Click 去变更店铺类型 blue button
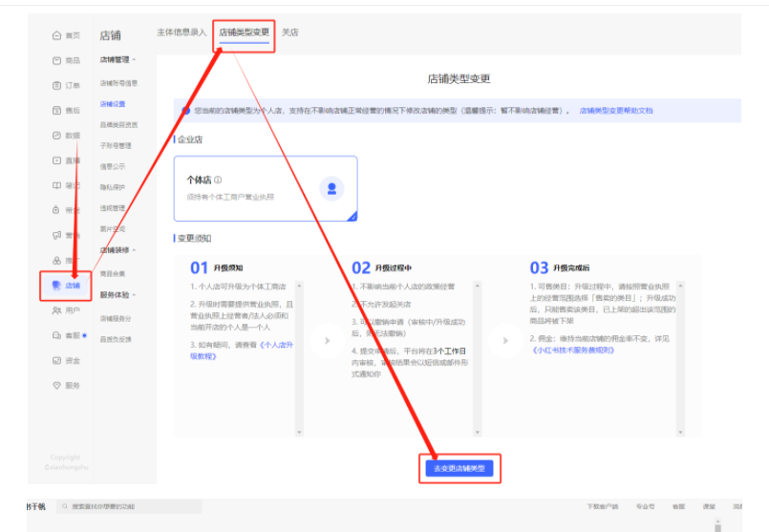 (x=460, y=468)
